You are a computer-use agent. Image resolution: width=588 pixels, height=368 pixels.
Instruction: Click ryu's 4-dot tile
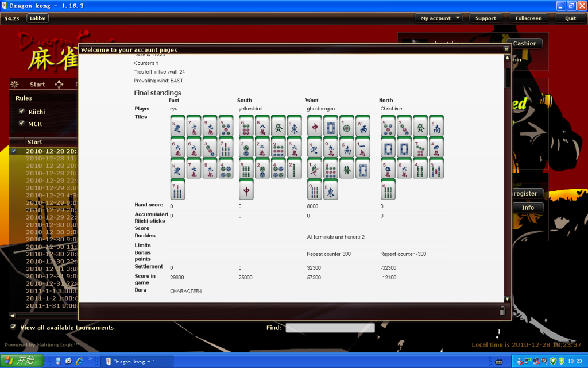[x=226, y=168]
